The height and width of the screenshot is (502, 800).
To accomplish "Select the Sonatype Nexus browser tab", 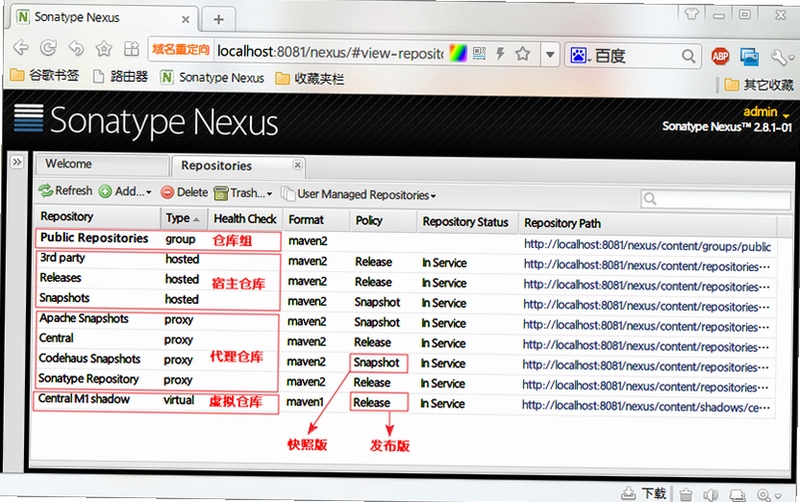I will click(104, 18).
